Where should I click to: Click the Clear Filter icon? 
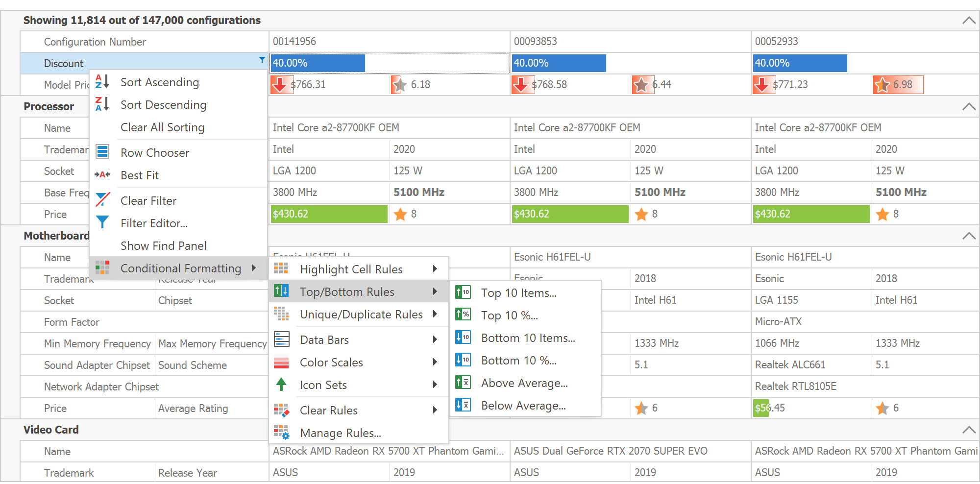click(x=102, y=199)
